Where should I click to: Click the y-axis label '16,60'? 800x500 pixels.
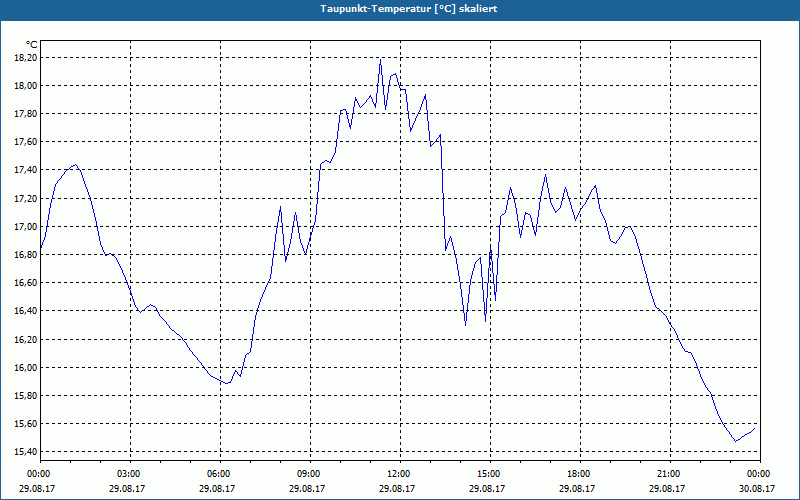(25, 283)
